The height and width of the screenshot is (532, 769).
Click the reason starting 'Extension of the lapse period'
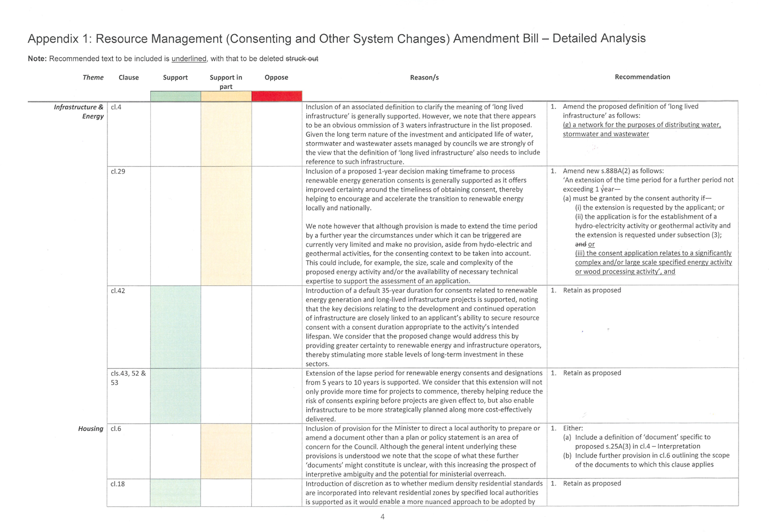424,396
